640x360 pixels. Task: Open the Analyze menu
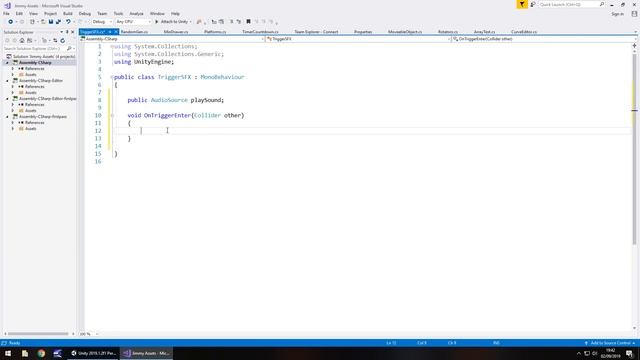tap(136, 13)
